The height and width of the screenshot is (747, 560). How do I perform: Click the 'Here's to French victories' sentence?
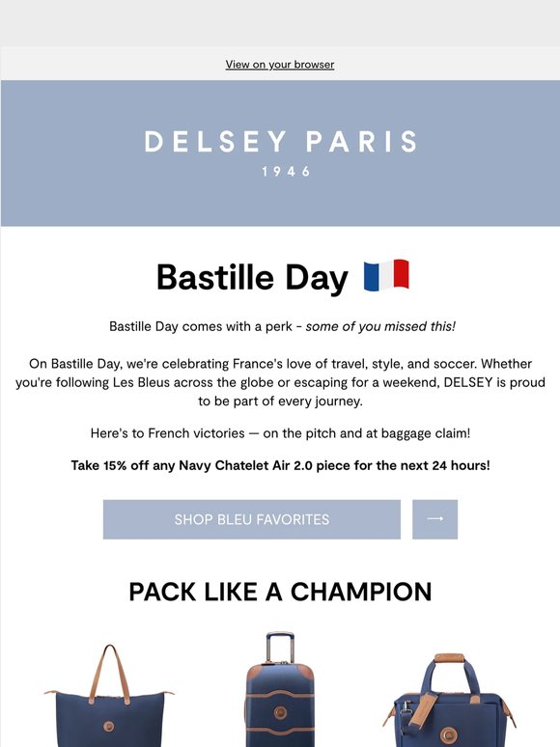[x=280, y=433]
